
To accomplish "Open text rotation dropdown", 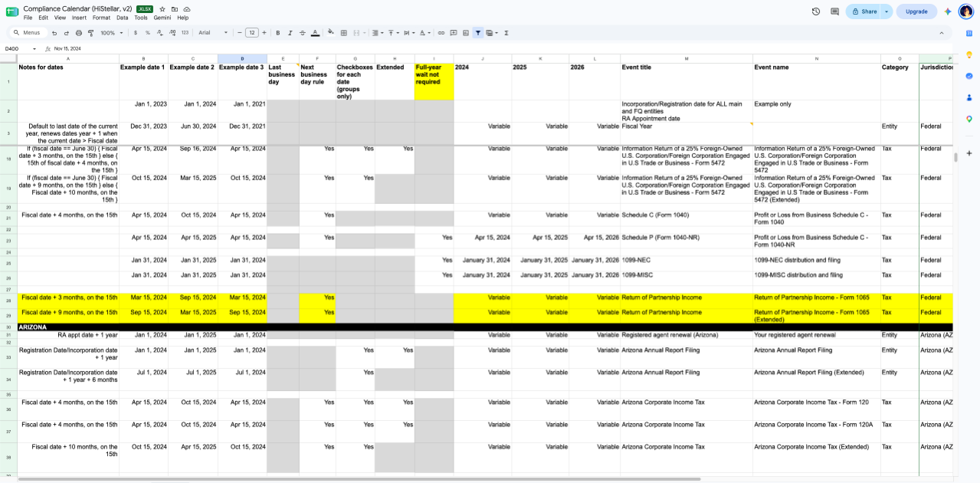I will pyautogui.click(x=424, y=33).
